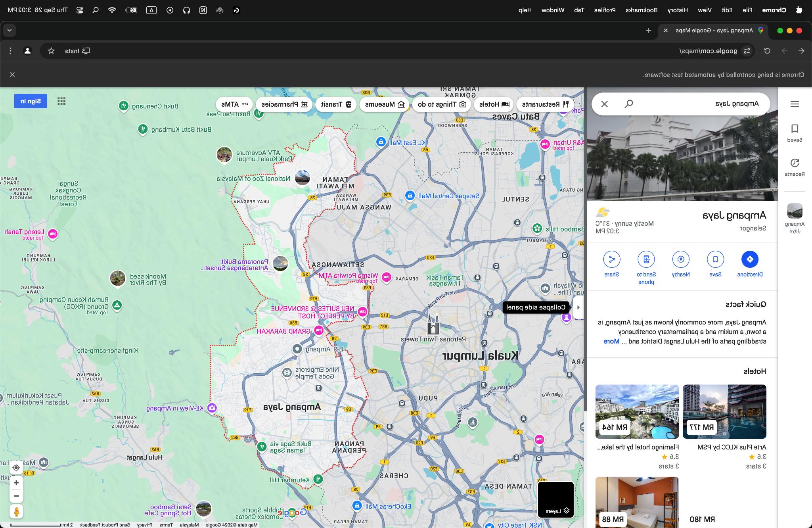The width and height of the screenshot is (812, 528).
Task: Open the Google apps grid
Action: coord(61,101)
